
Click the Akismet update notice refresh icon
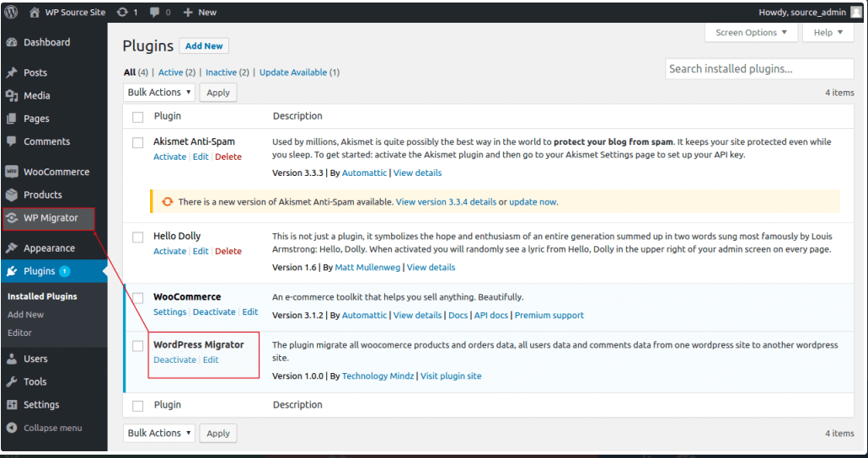tap(167, 202)
